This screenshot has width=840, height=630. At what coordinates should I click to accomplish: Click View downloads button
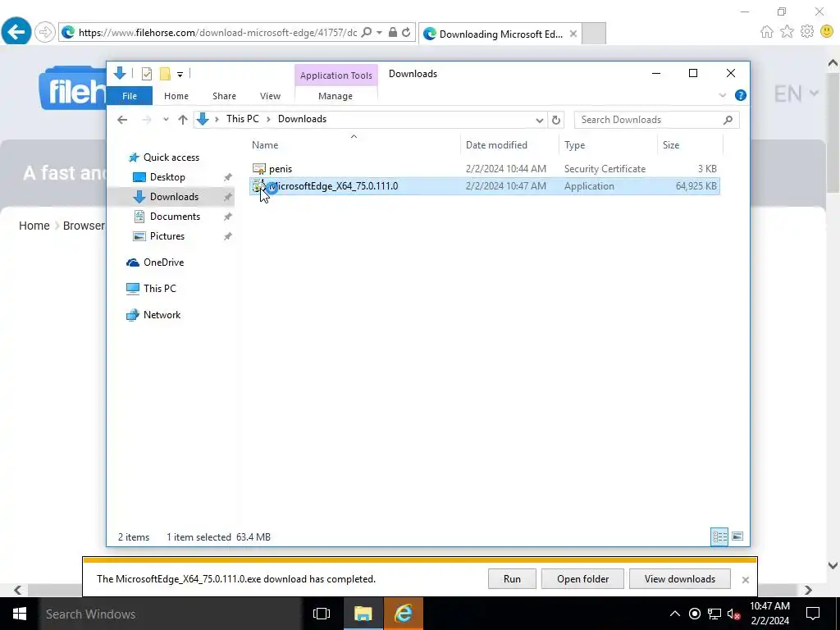coord(679,578)
